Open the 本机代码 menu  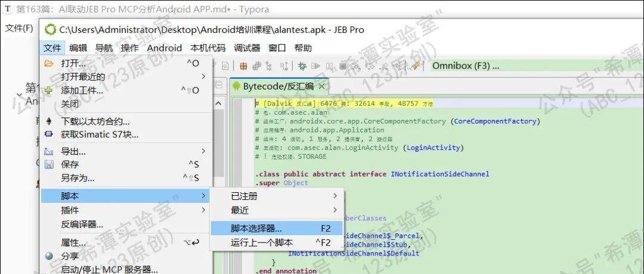click(208, 48)
